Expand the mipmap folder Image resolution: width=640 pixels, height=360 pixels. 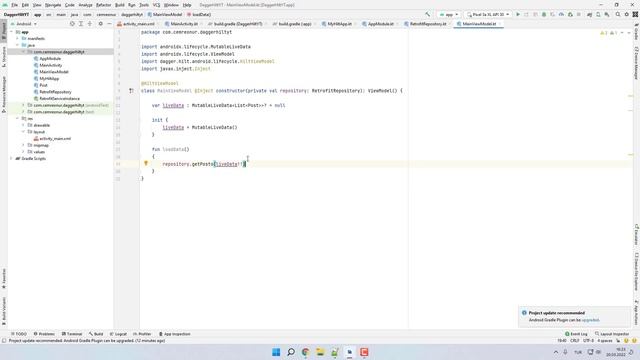point(23,145)
